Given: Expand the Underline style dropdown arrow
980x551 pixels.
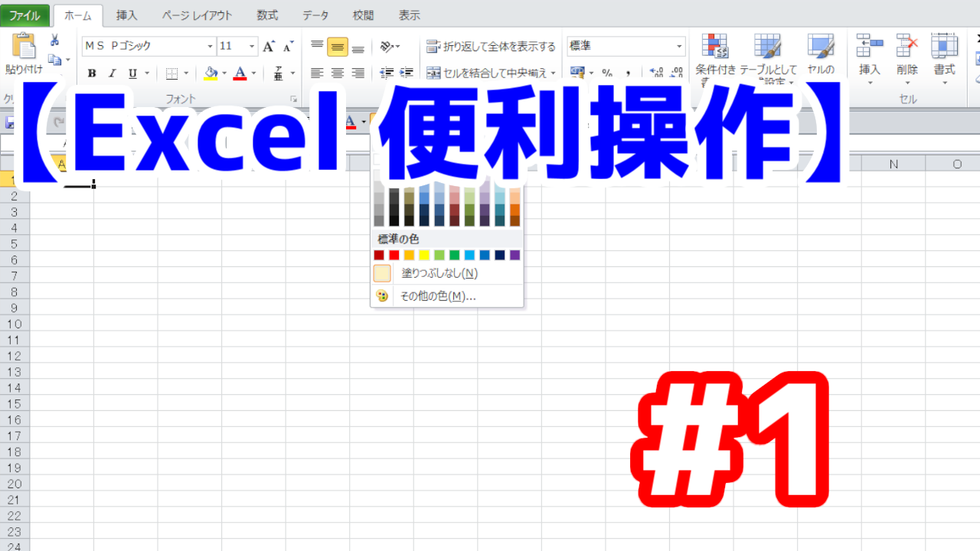Looking at the screenshot, I should [145, 73].
